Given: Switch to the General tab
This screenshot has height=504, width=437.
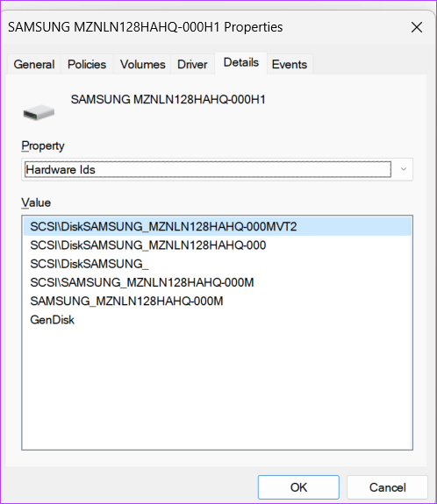Looking at the screenshot, I should pos(34,64).
